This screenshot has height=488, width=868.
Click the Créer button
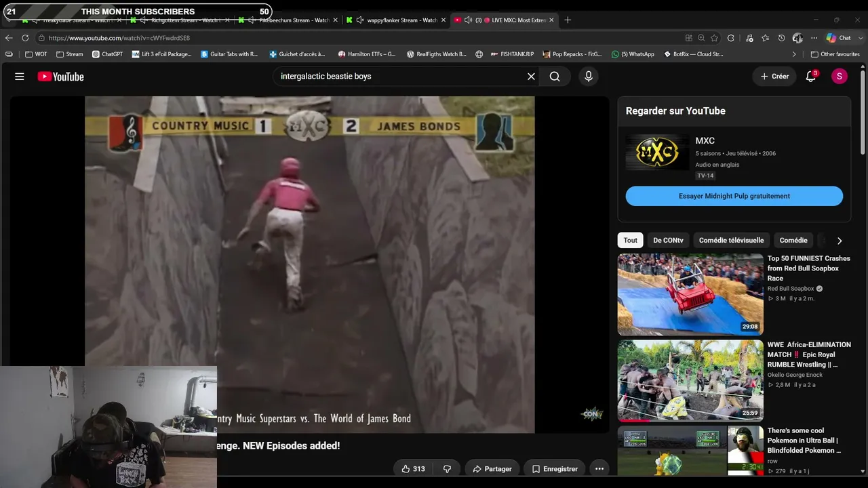774,77
